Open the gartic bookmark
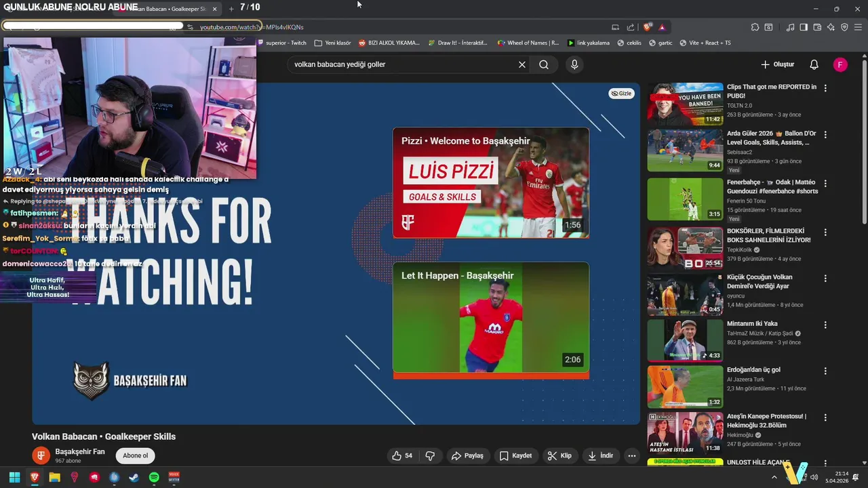The image size is (868, 488). pyautogui.click(x=660, y=43)
